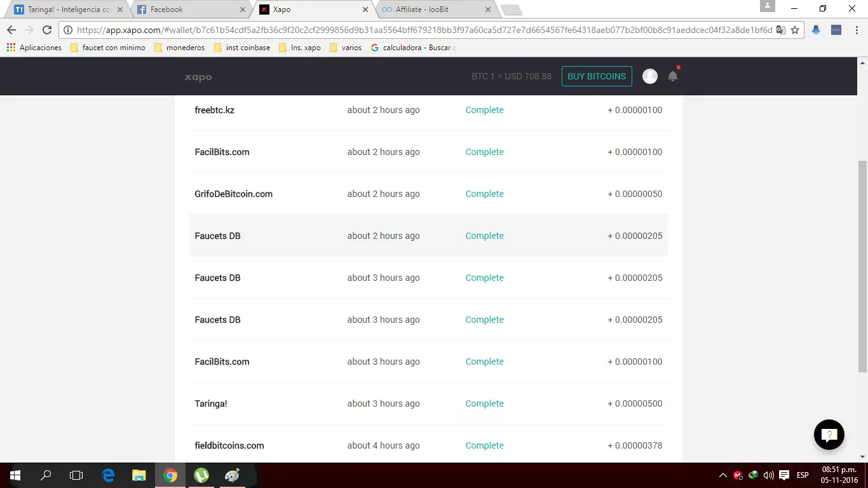Viewport: 868px width, 488px height.
Task: Click the address bar URL field
Action: (x=424, y=30)
